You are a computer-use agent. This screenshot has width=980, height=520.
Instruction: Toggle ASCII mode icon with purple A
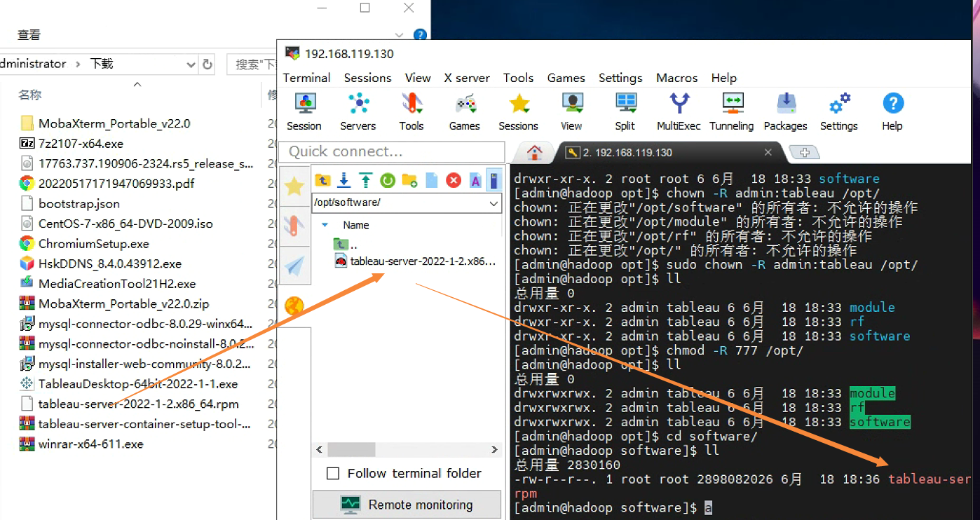pos(475,181)
